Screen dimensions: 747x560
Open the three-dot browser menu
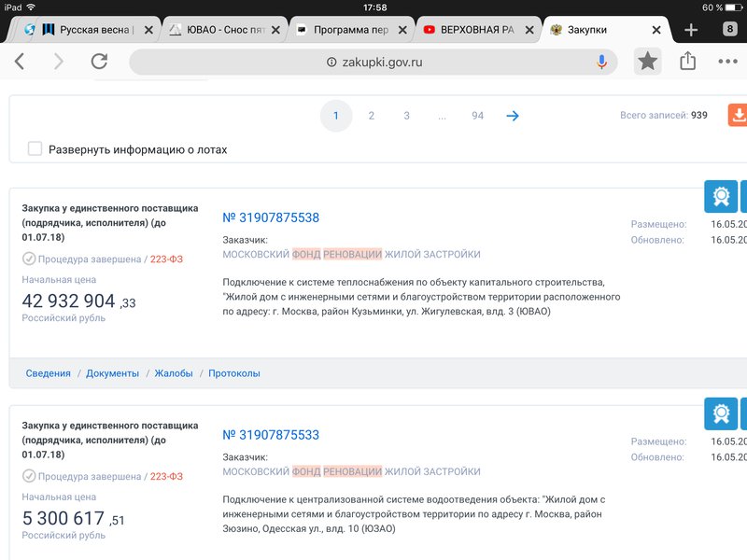[x=727, y=62]
